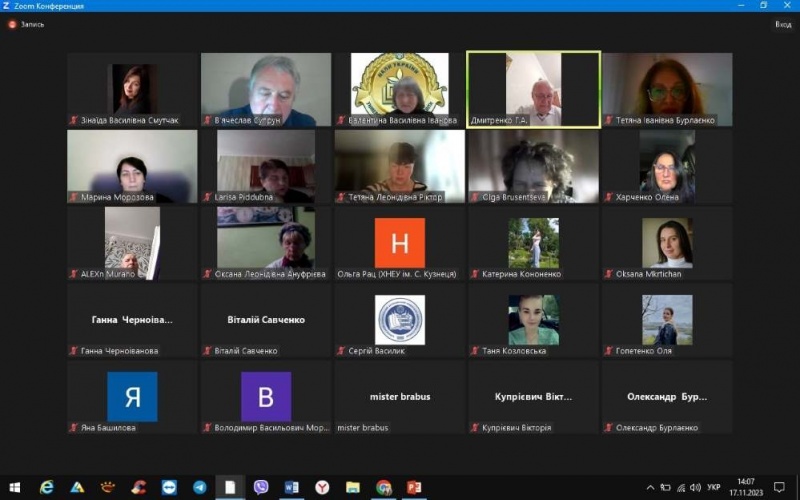This screenshot has height=500, width=800.
Task: Open the Windows notification center
Action: tap(779, 487)
